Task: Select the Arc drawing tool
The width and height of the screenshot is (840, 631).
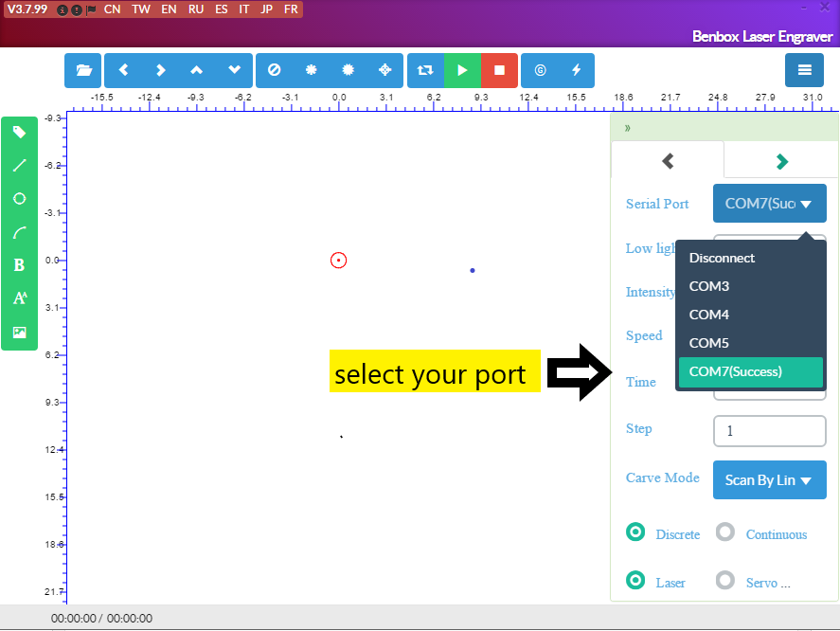Action: click(x=19, y=231)
